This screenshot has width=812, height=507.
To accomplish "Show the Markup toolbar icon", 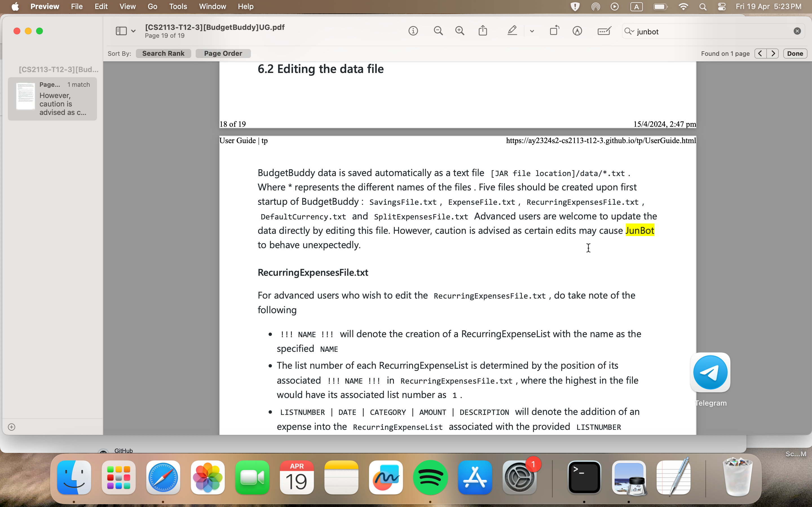I will point(577,31).
